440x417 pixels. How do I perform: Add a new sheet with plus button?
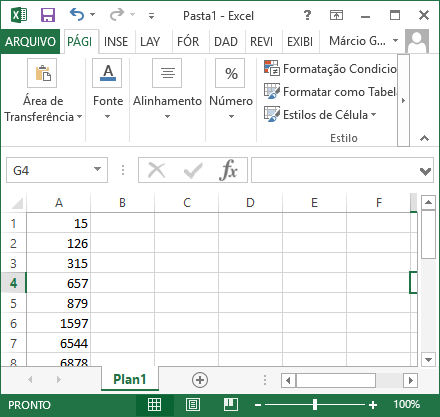200,380
